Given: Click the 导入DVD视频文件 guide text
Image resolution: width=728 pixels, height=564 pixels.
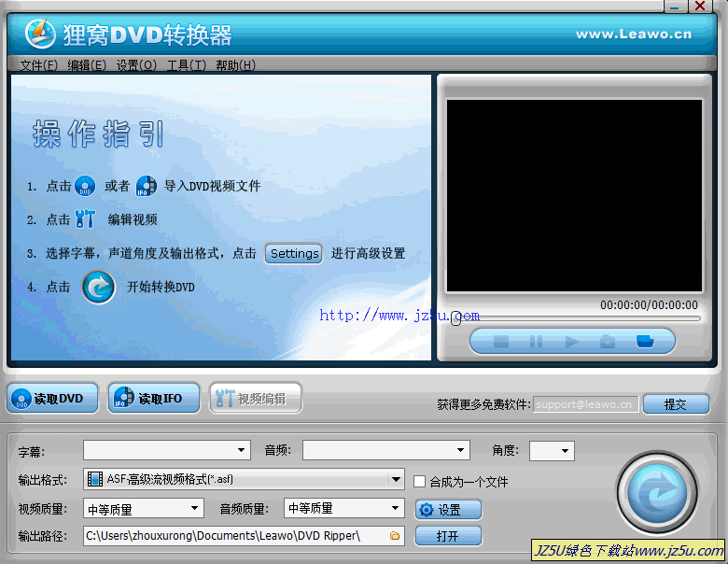Looking at the screenshot, I should (x=213, y=187).
